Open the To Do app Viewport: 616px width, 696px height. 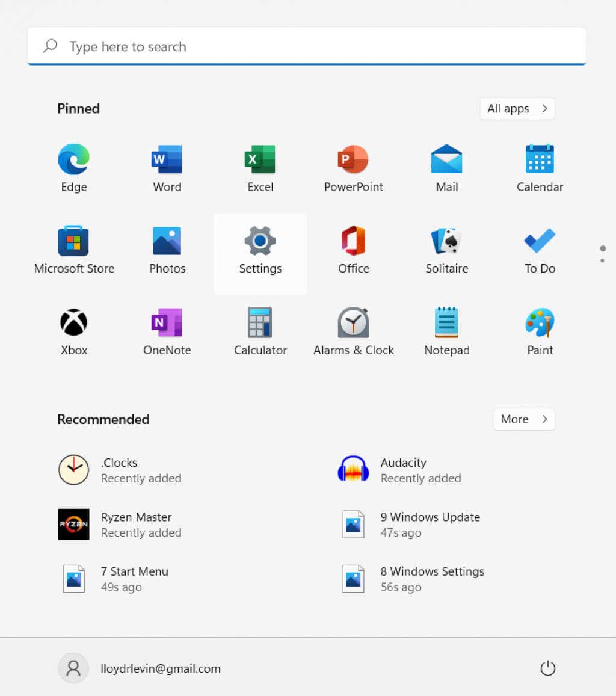tap(540, 250)
